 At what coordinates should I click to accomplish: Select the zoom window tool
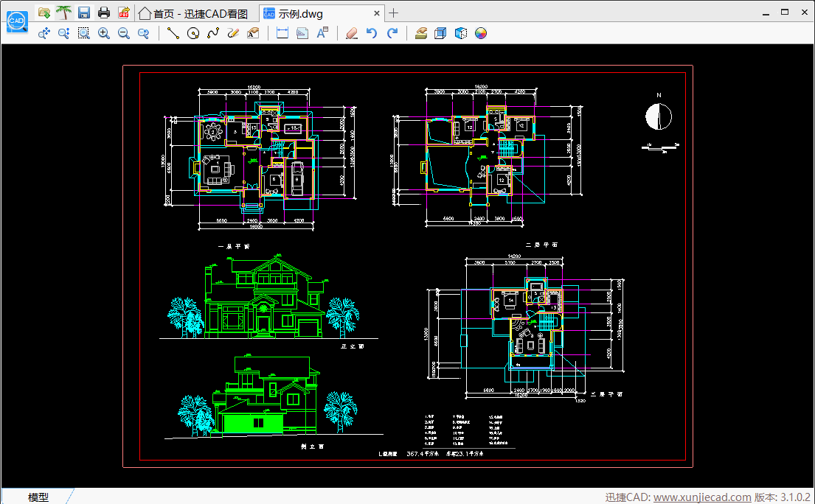83,33
